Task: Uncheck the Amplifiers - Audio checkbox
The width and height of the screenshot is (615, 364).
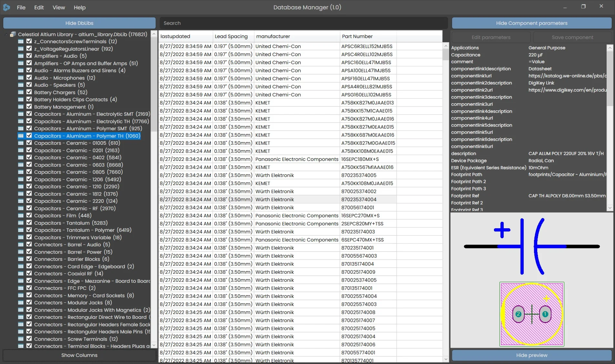Action: [29, 56]
